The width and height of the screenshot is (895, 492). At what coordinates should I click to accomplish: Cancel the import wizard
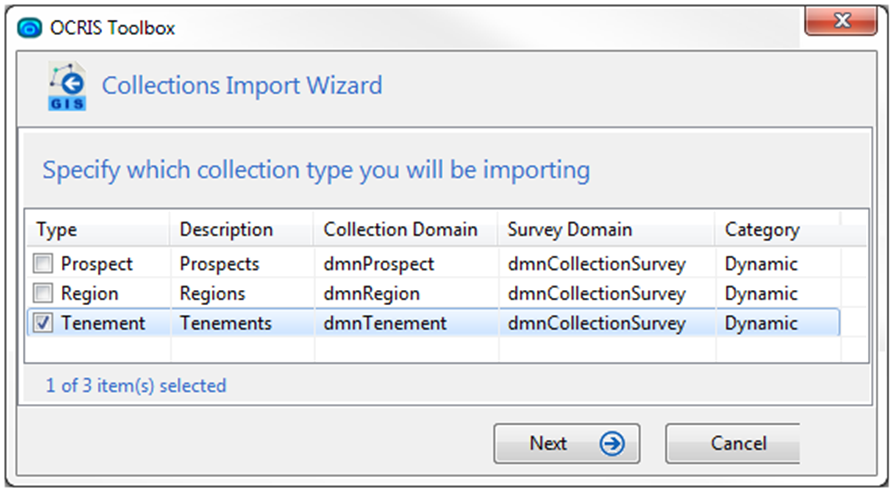pyautogui.click(x=733, y=443)
